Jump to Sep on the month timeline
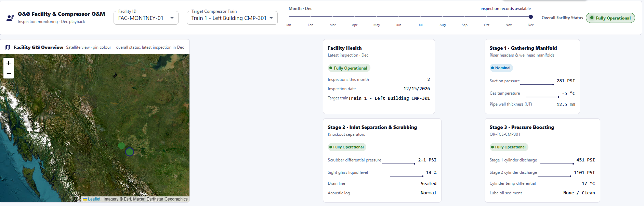644x206 pixels. [464, 25]
